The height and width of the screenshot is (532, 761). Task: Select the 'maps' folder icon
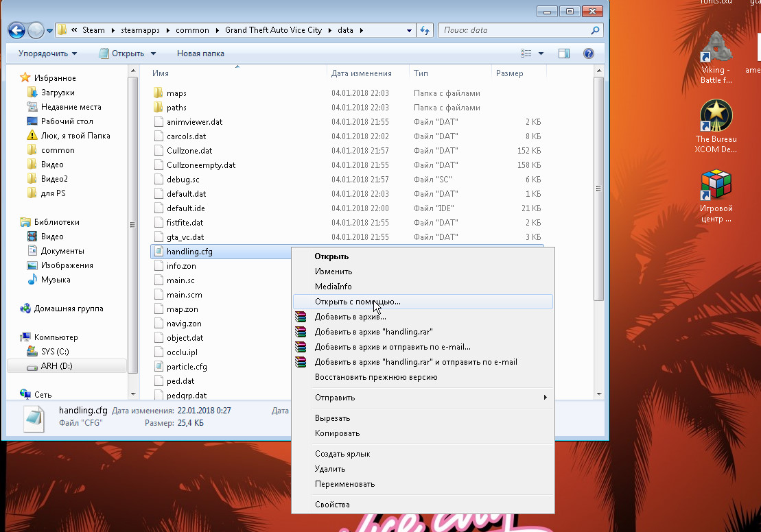click(159, 93)
